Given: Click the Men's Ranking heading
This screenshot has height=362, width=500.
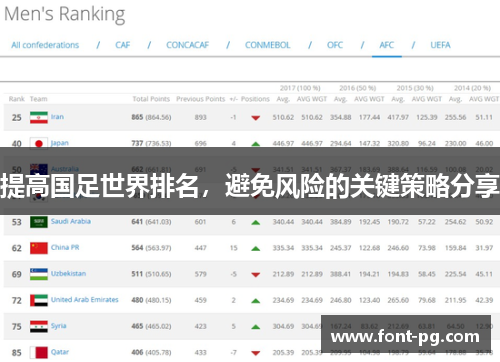Looking at the screenshot, I should (65, 14).
